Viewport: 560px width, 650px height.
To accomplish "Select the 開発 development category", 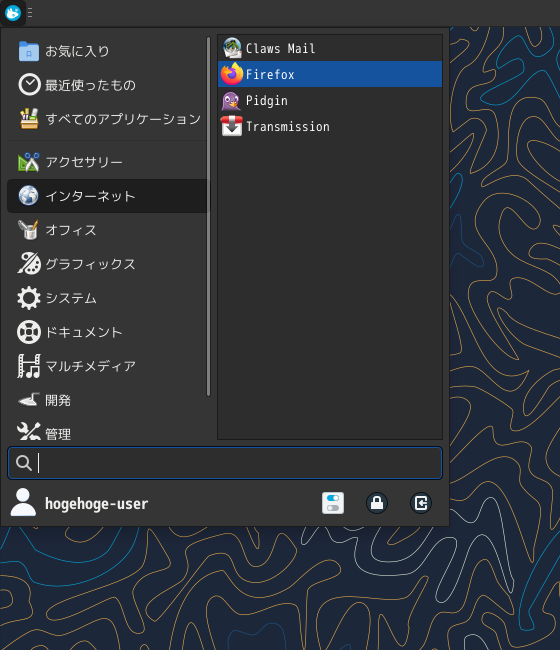I will 107,400.
